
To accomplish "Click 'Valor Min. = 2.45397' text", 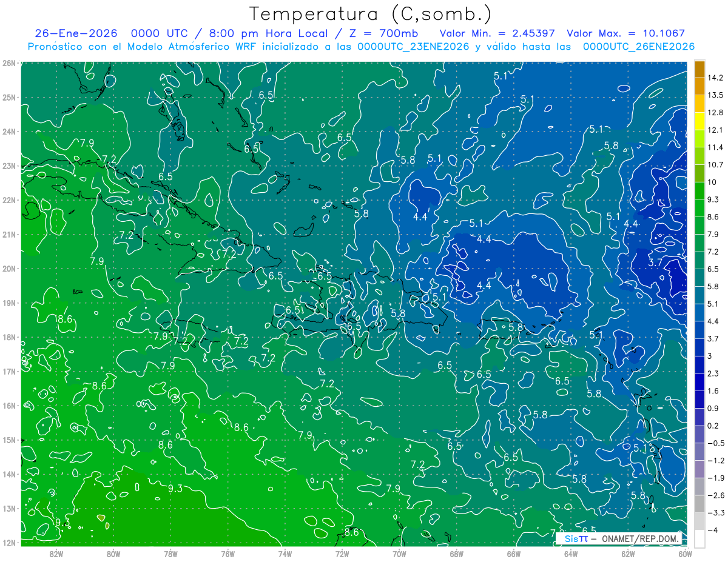I will click(497, 33).
